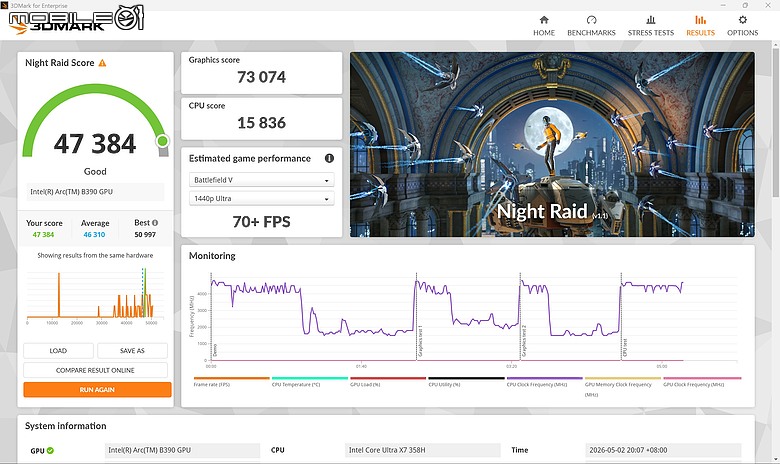The image size is (780, 464).
Task: Click the LOAD button
Action: 58,351
